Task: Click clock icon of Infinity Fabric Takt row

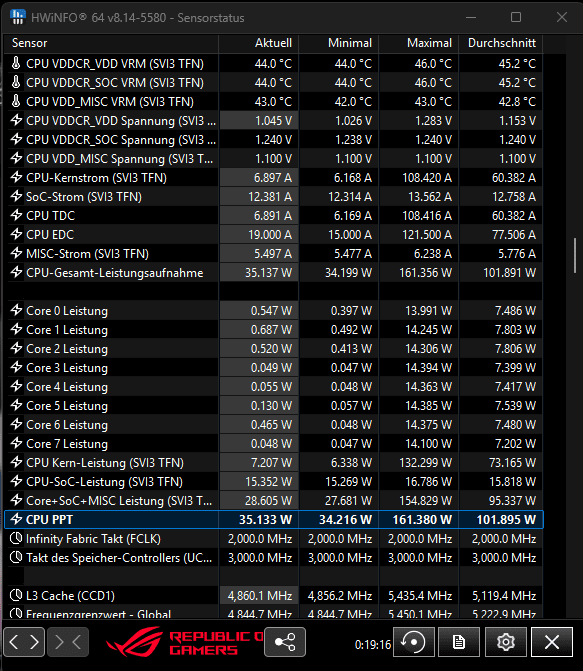Action: tap(16, 538)
